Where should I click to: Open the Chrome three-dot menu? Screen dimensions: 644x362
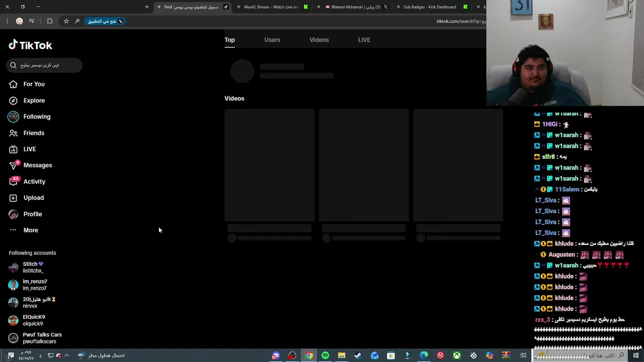(7, 21)
